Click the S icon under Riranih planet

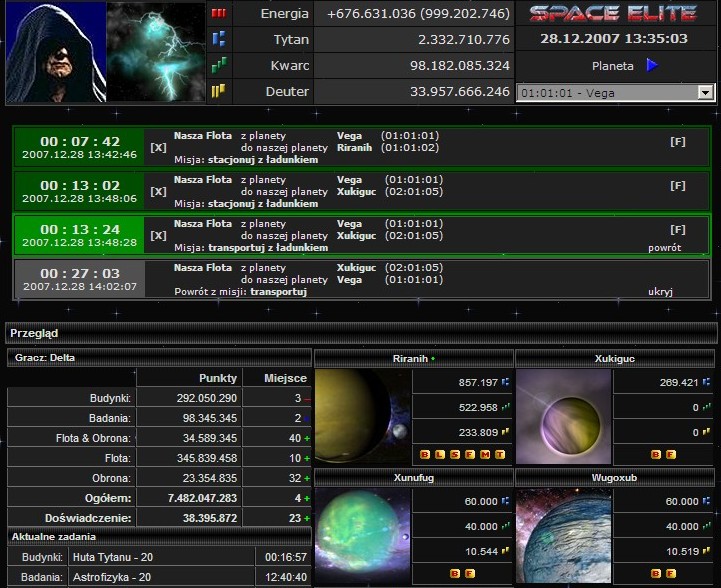[x=455, y=454]
